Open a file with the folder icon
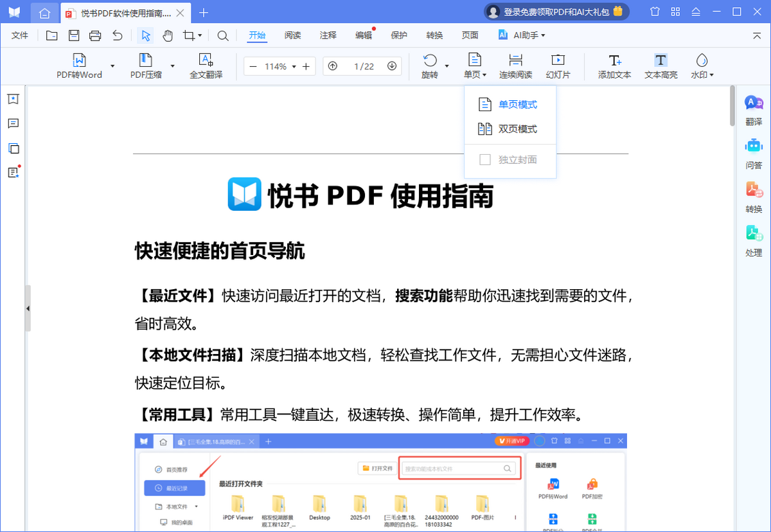771x532 pixels. (x=51, y=35)
